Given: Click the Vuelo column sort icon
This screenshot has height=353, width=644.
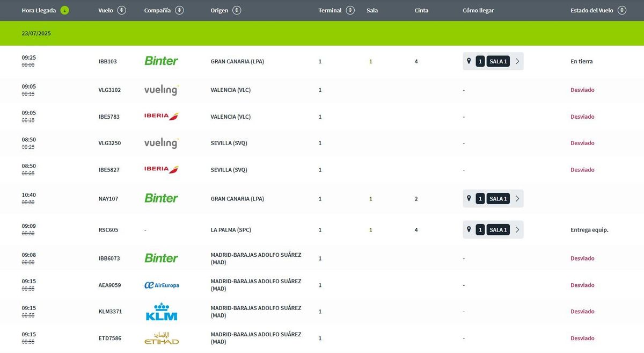Looking at the screenshot, I should click(x=122, y=10).
